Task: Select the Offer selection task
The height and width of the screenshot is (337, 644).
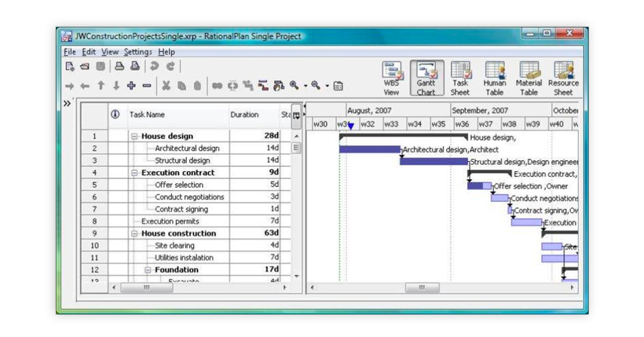Action: (179, 185)
